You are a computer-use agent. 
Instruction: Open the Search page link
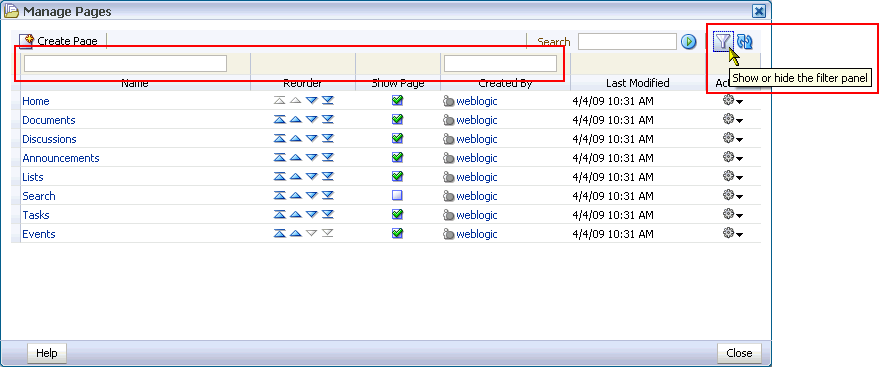click(39, 196)
